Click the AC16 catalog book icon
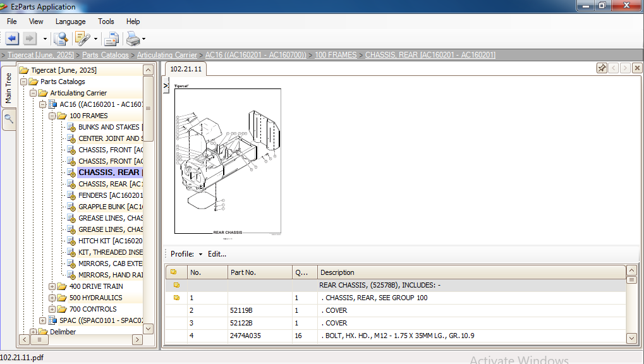Screen dimensions: 644x364 pyautogui.click(x=52, y=104)
